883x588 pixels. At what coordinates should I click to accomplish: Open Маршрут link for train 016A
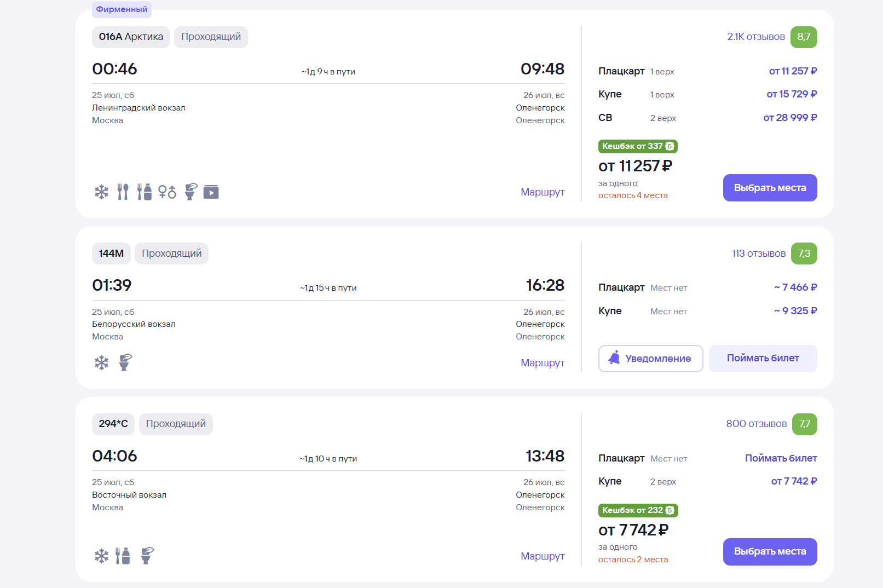point(543,192)
